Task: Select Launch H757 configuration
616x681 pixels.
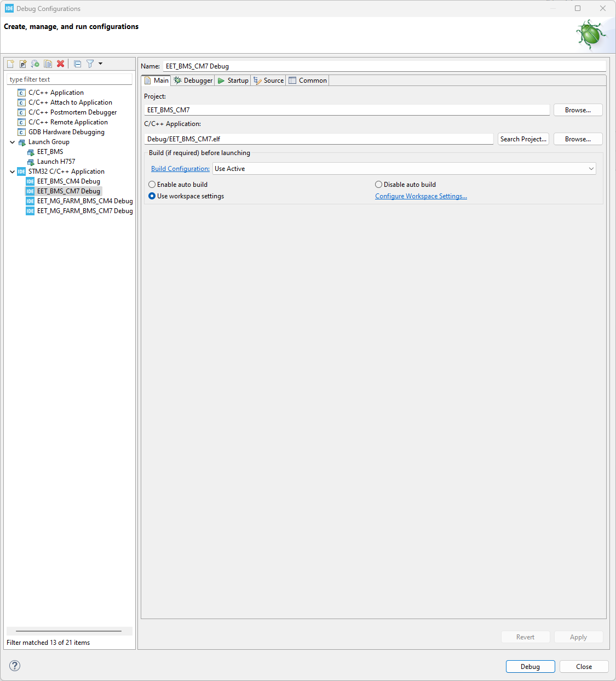Action: tap(56, 162)
